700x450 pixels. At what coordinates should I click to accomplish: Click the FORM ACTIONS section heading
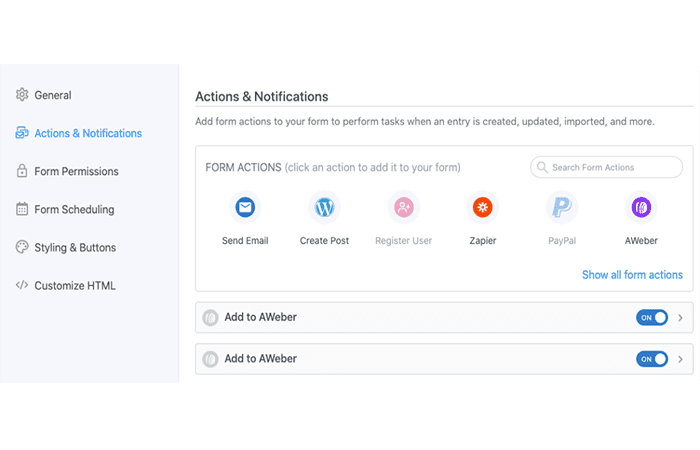coord(243,167)
